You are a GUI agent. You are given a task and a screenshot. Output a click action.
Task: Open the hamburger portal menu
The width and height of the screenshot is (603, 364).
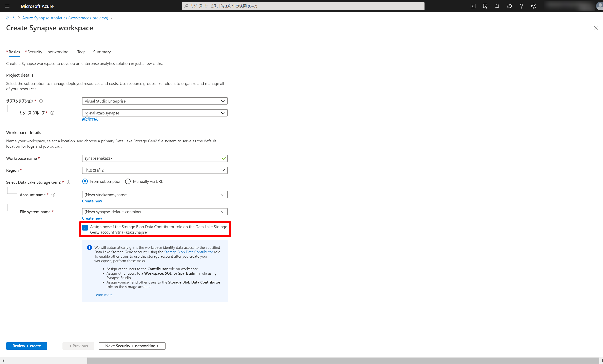[7, 6]
